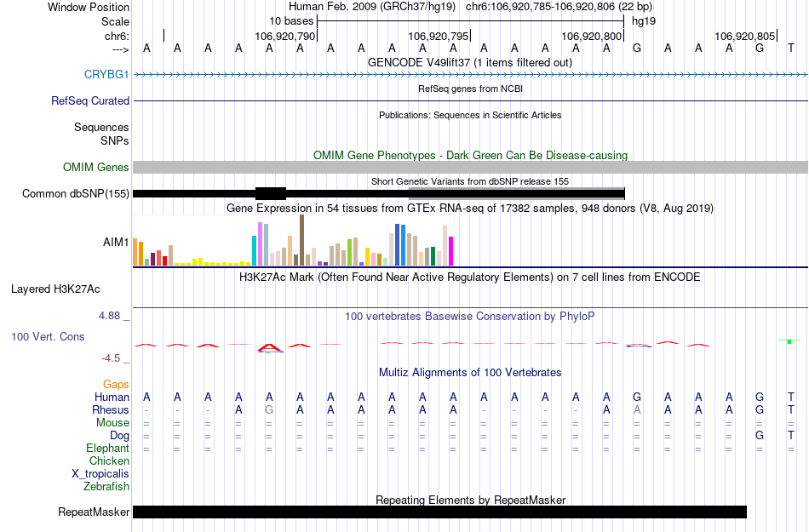Click Repeating Elements by RepeatMasker title
809x532 pixels.
(470, 500)
